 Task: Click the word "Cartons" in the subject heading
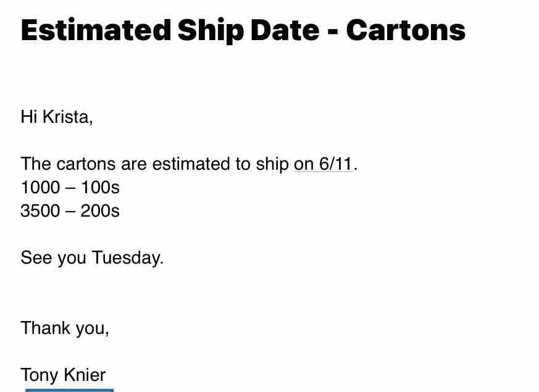405,30
